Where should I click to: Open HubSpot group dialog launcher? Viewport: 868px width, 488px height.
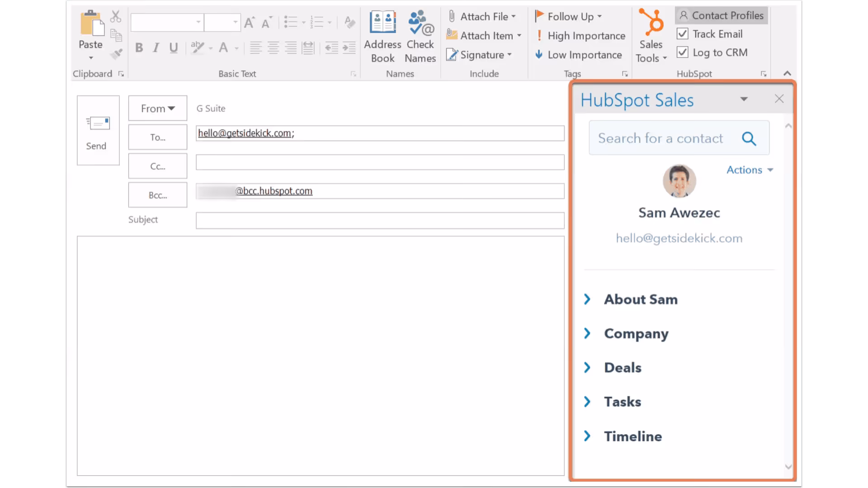pos(764,74)
